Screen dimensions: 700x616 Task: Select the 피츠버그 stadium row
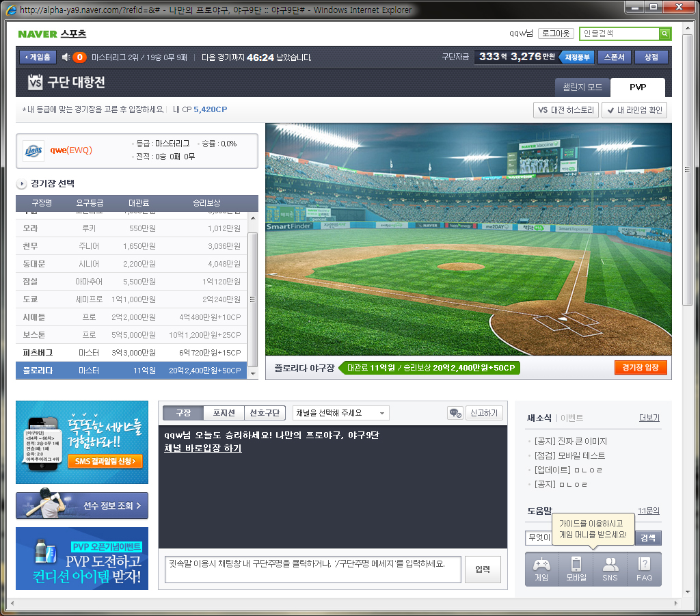pos(131,353)
